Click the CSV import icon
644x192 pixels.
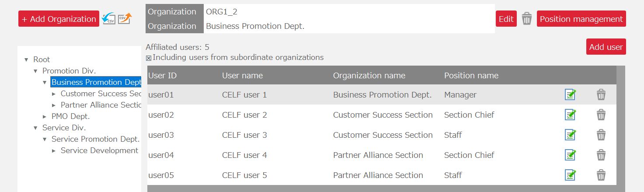pos(108,19)
